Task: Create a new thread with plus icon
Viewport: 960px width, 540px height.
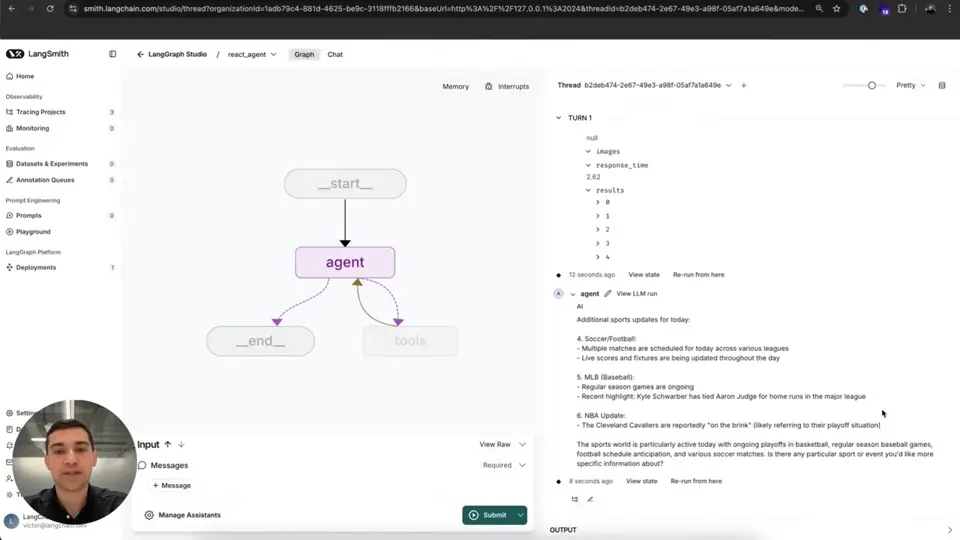Action: pos(744,86)
